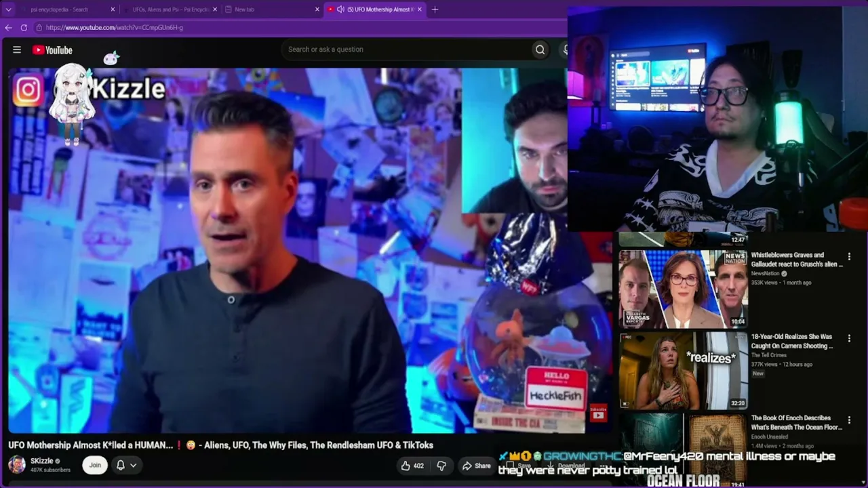Click the YouTube search magnifier button
Image resolution: width=868 pixels, height=488 pixels.
pos(540,49)
